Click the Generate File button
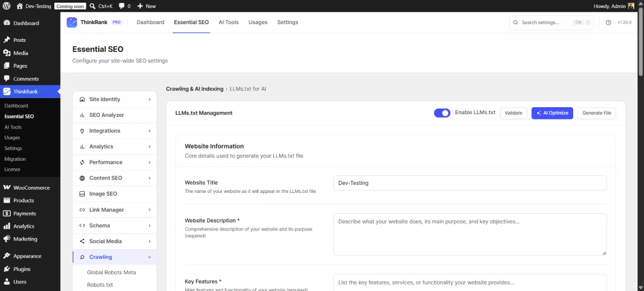644x291 pixels. tap(597, 113)
